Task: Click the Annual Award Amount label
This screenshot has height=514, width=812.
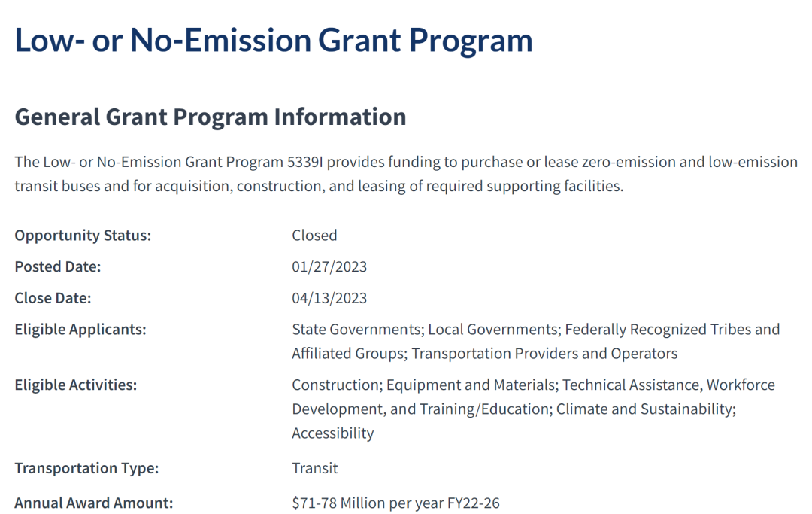Action: 94,503
